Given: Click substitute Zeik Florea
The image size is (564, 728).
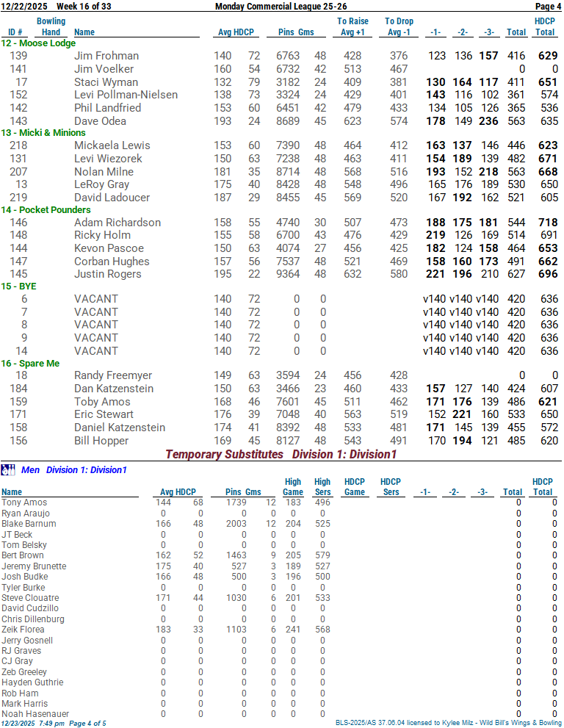Looking at the screenshot, I should coord(23,630).
